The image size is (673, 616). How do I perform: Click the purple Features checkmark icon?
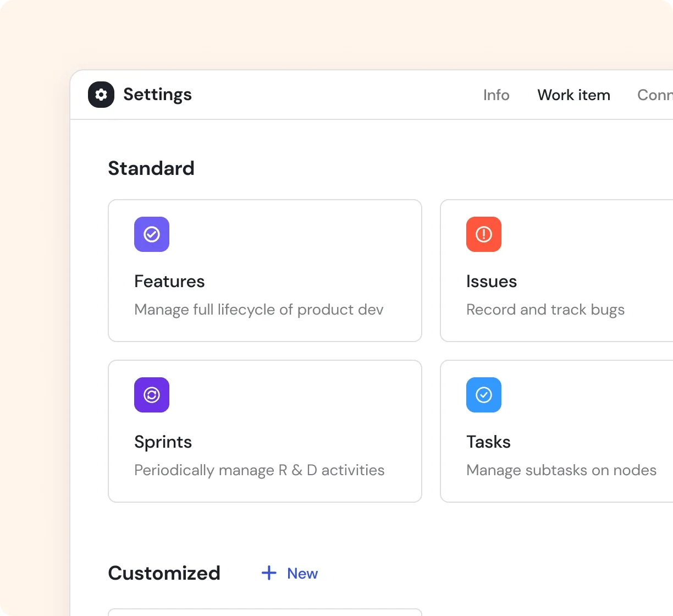tap(152, 234)
